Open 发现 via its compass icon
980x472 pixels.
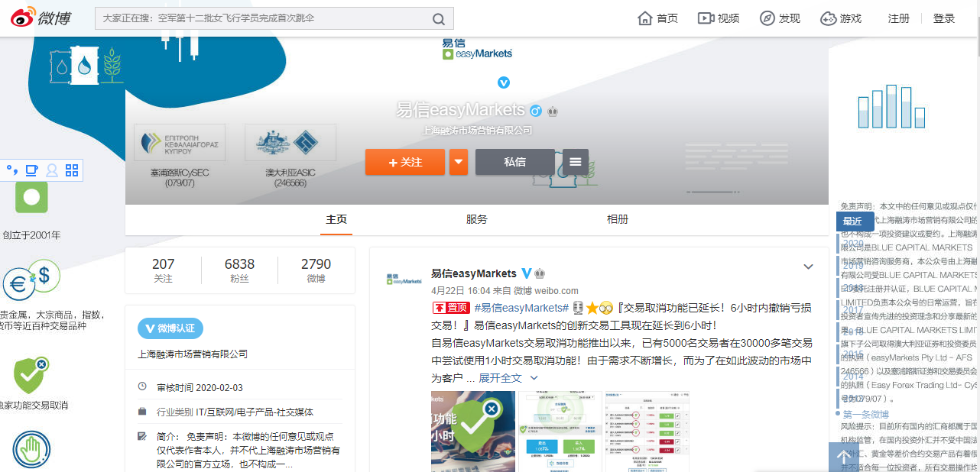(767, 18)
